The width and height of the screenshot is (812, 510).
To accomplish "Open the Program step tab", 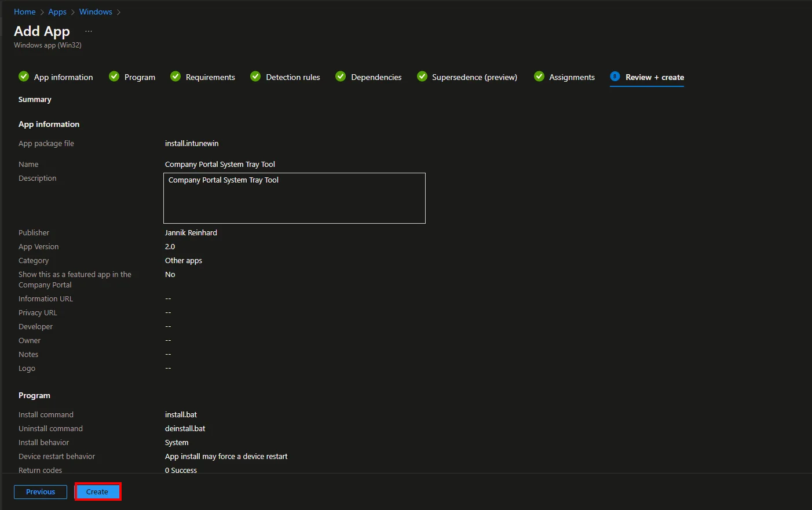I will [132, 77].
